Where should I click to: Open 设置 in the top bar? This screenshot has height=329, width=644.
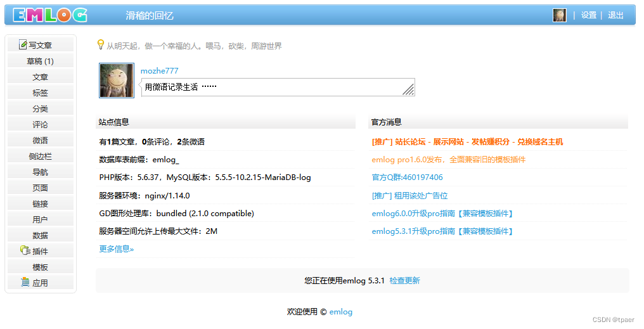(589, 15)
